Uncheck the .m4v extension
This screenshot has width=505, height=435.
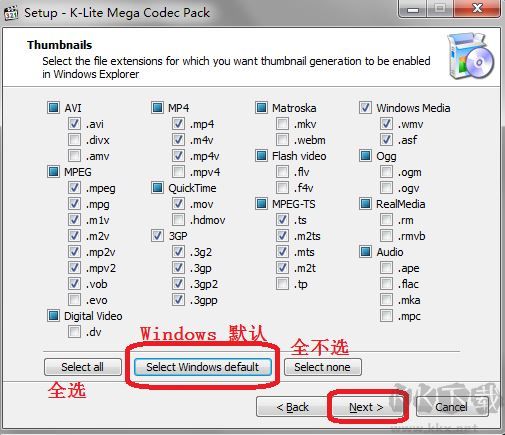[178, 140]
